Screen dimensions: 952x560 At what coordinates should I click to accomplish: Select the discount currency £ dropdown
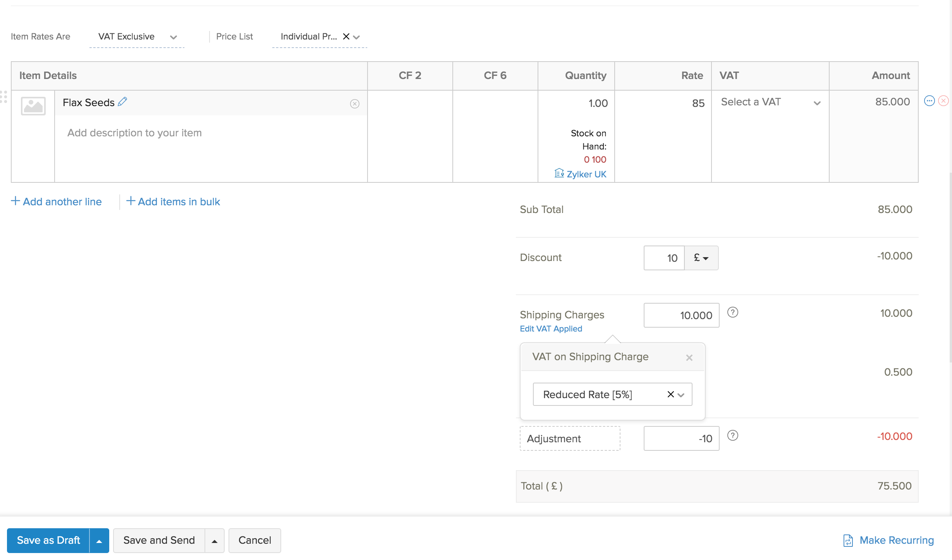(701, 257)
